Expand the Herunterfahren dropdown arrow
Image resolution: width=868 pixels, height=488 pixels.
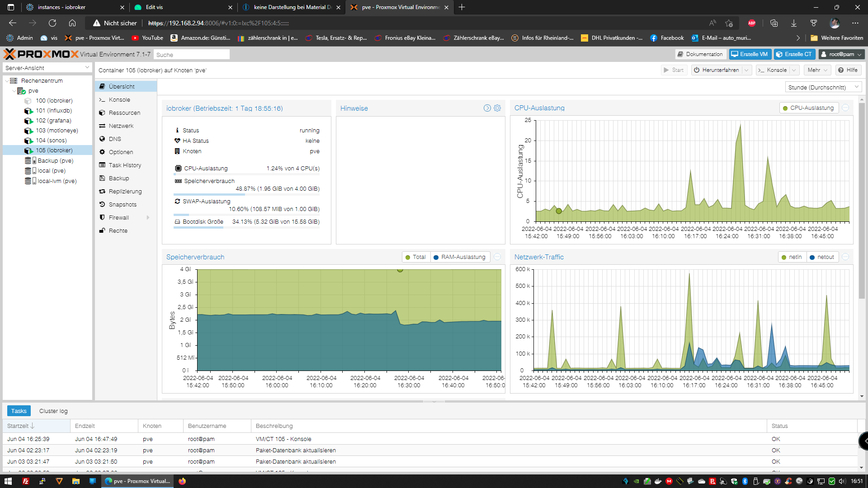[x=746, y=70]
